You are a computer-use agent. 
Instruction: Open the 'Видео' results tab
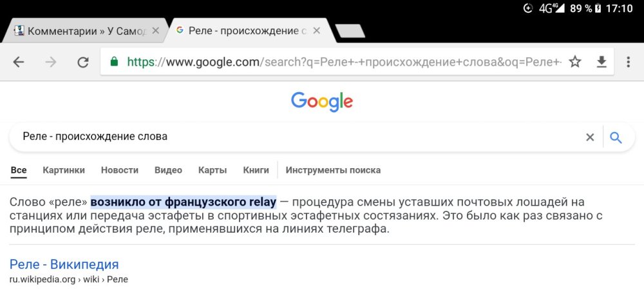pos(168,170)
